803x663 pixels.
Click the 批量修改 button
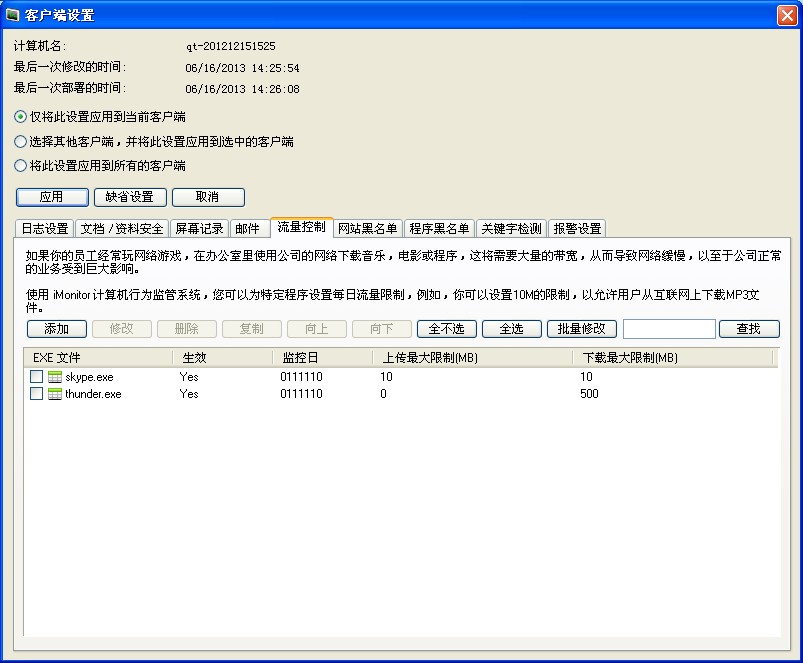click(582, 329)
